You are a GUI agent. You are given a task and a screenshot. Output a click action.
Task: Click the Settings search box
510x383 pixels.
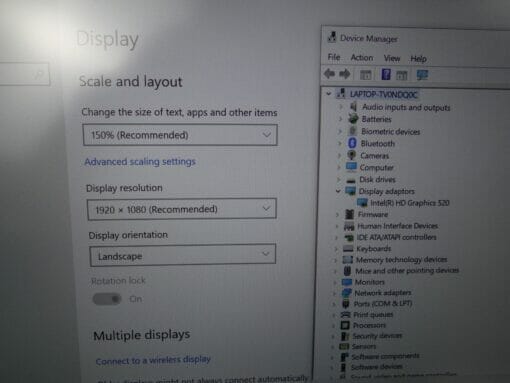[x=24, y=74]
